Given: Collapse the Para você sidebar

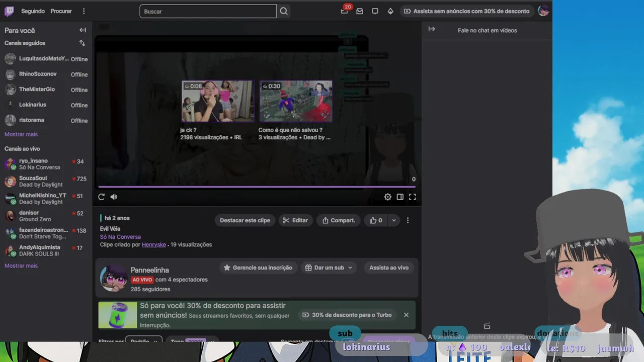Looking at the screenshot, I should (83, 30).
